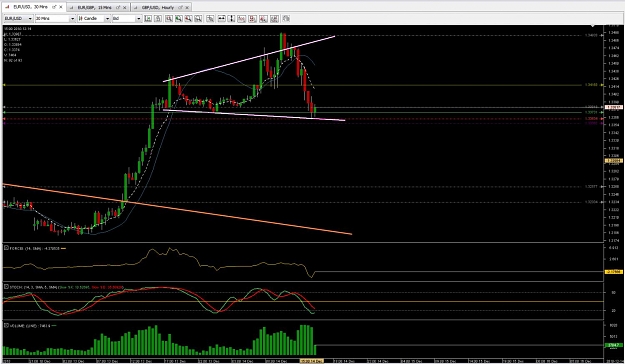Click the third red indicator toolbar icon
Image resolution: width=625 pixels, height=364 pixels.
263,18
